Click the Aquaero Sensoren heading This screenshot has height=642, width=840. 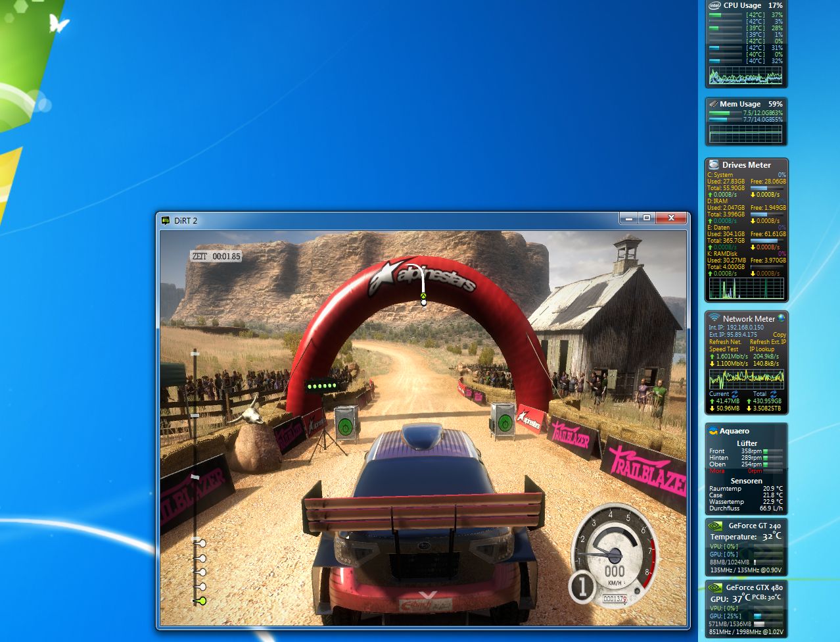click(x=747, y=481)
